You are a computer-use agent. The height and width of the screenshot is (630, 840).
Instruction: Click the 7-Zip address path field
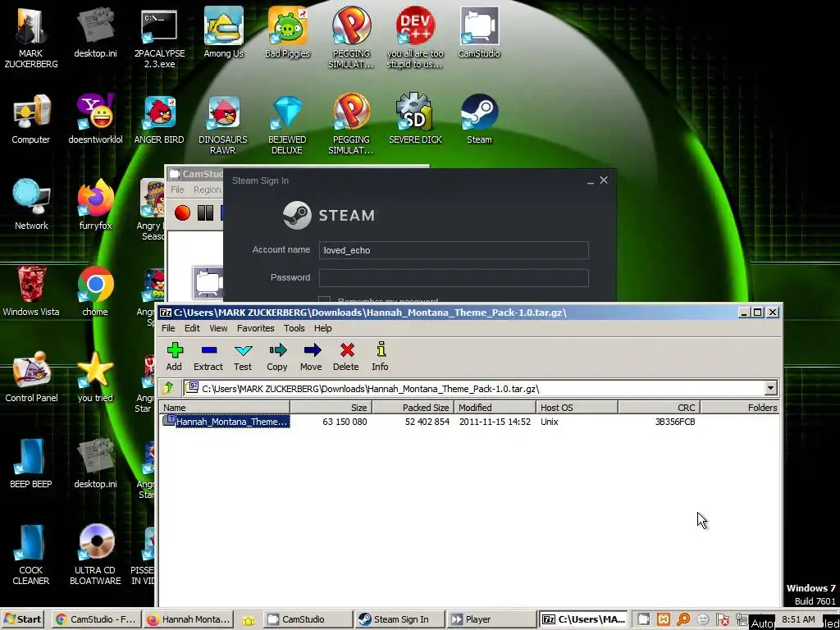[x=473, y=388]
